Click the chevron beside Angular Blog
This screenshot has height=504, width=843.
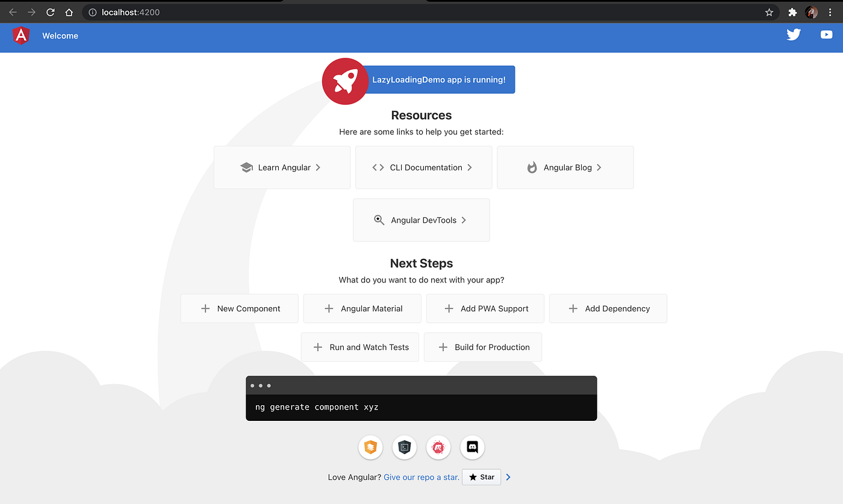599,167
